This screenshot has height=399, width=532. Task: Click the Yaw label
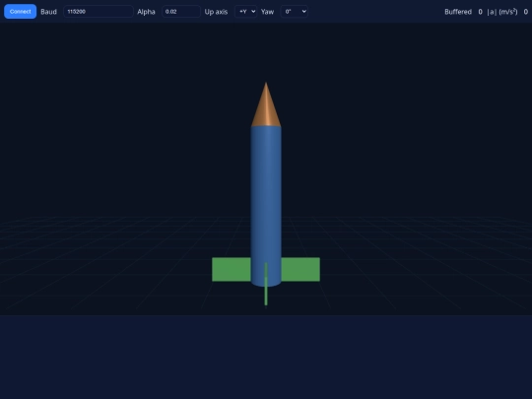(267, 12)
